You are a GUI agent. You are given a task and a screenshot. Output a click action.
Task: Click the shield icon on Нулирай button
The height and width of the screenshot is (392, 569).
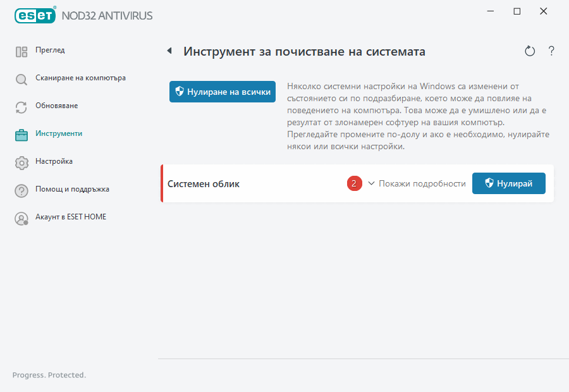(x=489, y=183)
